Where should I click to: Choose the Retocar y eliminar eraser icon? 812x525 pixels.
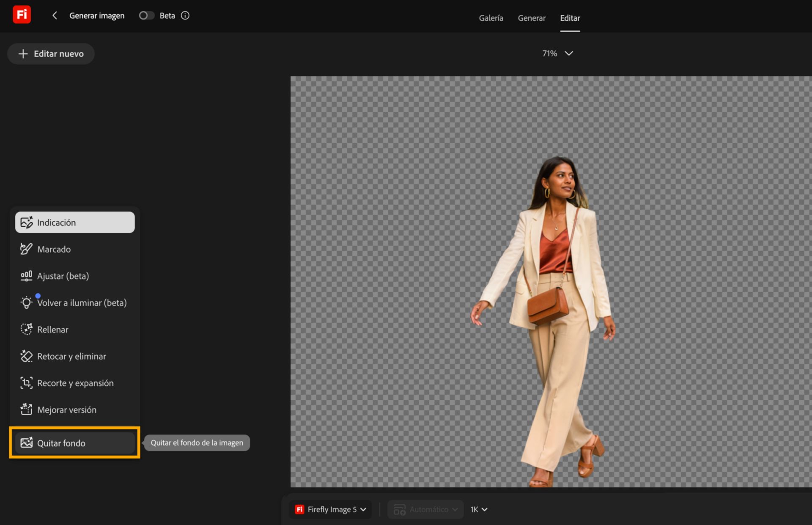(26, 356)
